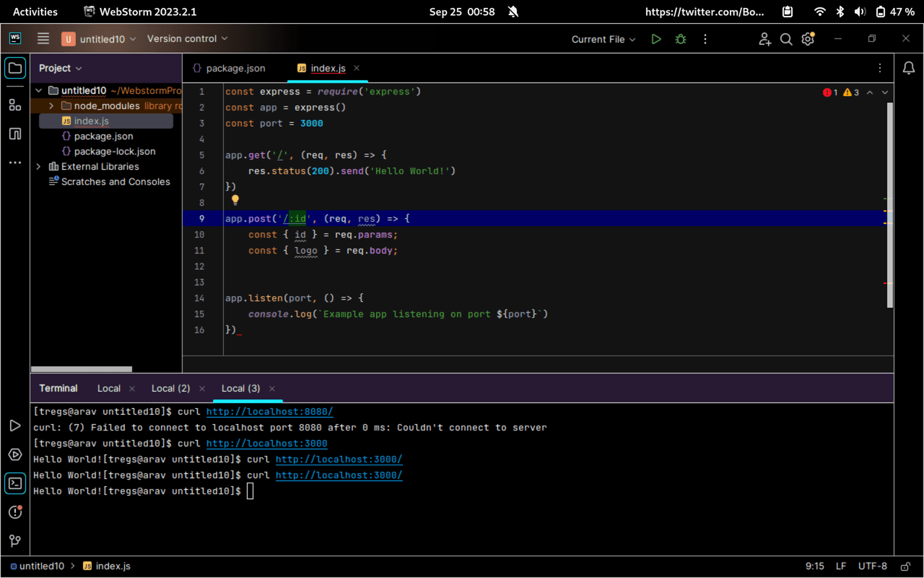Click the UTF-8 encoding status bar button
The width and height of the screenshot is (924, 578).
873,566
